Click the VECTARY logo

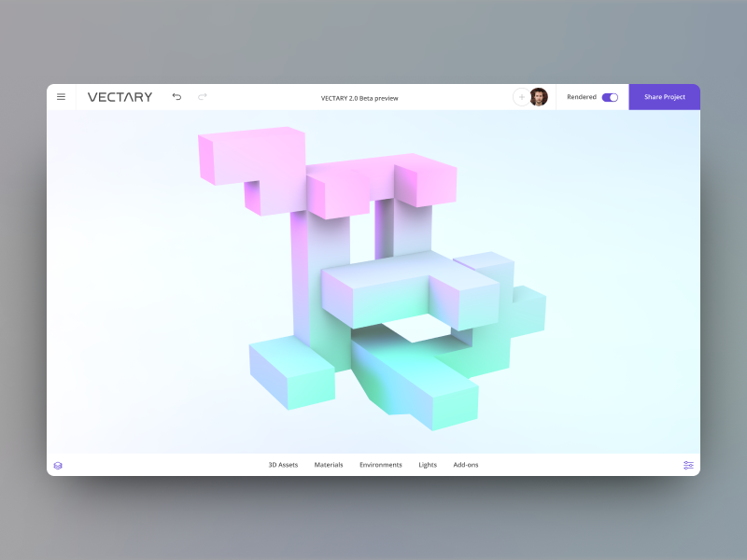click(x=120, y=97)
